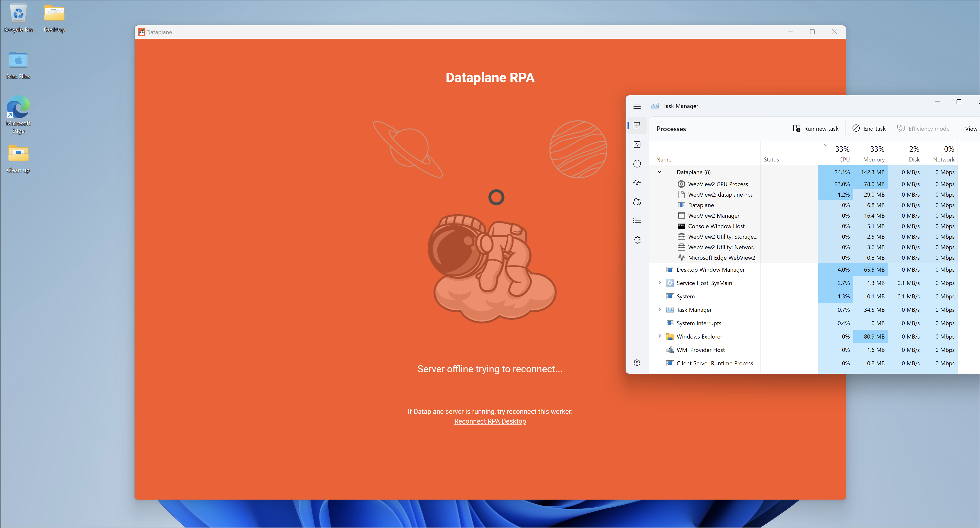Open the View menu in Task Manager
980x528 pixels.
point(971,129)
